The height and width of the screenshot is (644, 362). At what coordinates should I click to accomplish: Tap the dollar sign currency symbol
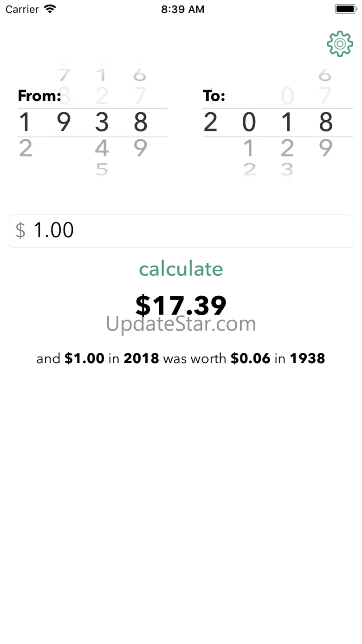20,231
